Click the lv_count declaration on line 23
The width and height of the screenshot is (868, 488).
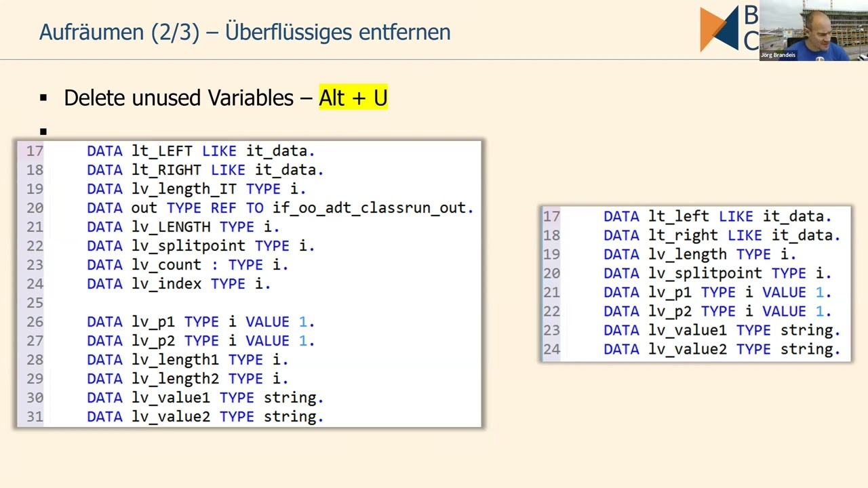[x=188, y=265]
